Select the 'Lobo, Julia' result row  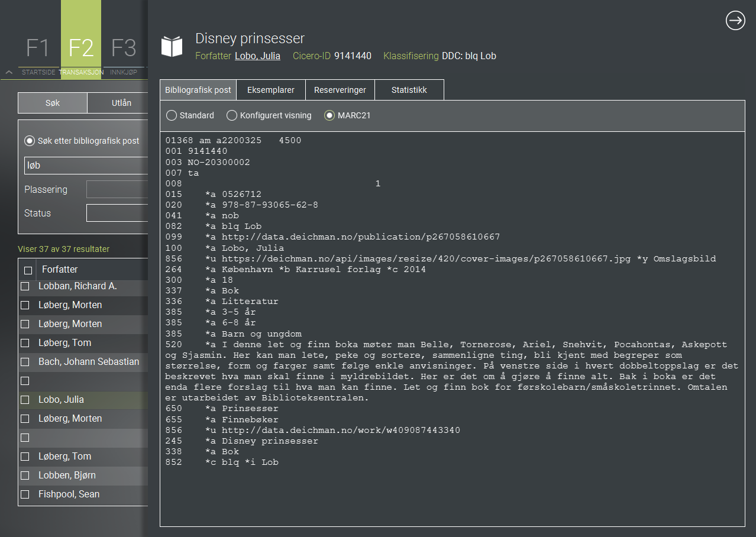tap(83, 400)
